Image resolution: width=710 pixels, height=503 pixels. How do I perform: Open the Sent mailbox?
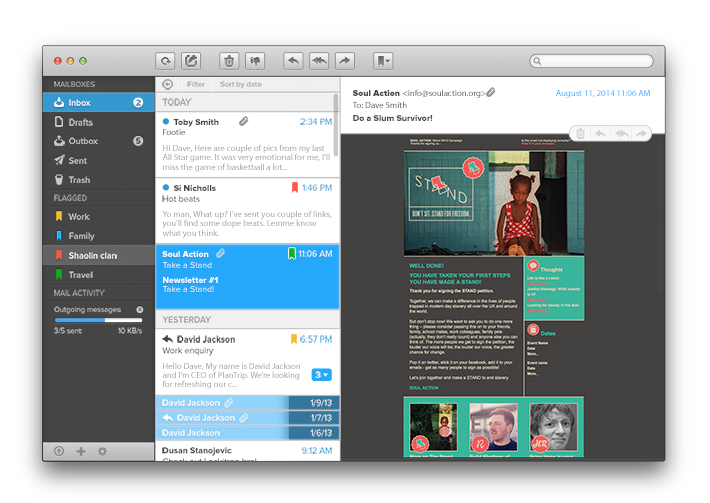(99, 160)
